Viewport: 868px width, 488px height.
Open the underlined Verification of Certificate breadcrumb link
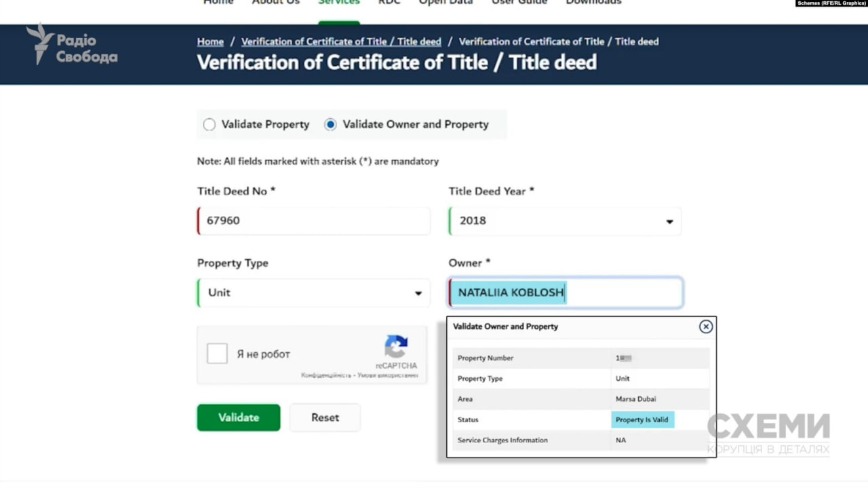click(341, 41)
